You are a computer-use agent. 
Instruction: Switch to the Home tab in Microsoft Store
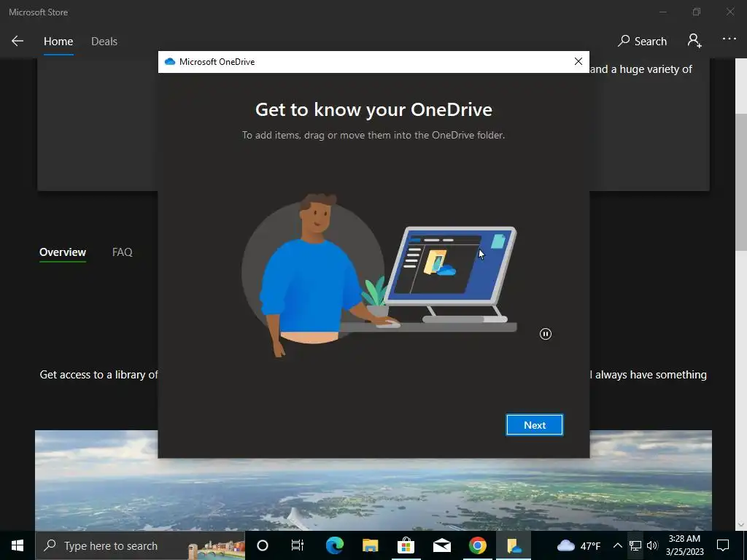(x=58, y=42)
